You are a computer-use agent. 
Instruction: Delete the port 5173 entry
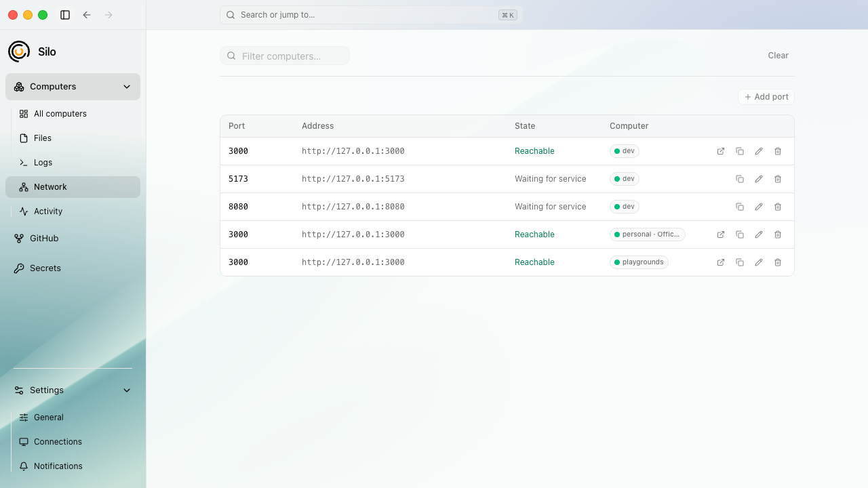coord(778,179)
